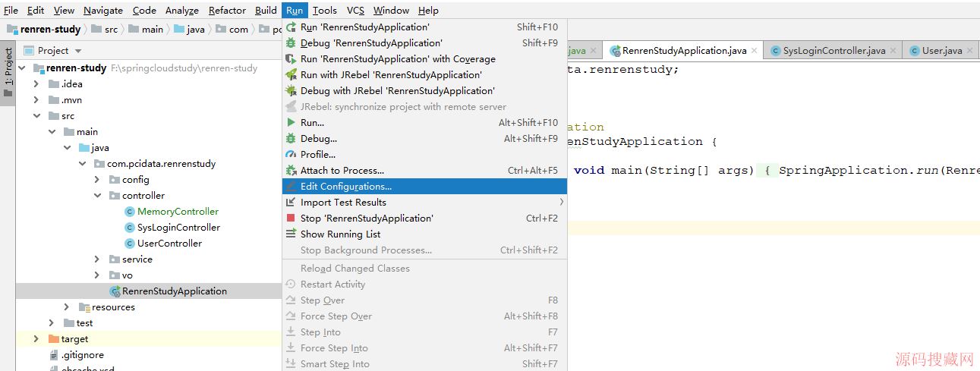Image resolution: width=980 pixels, height=371 pixels.
Task: Click the Profile... gauge icon
Action: (x=291, y=155)
